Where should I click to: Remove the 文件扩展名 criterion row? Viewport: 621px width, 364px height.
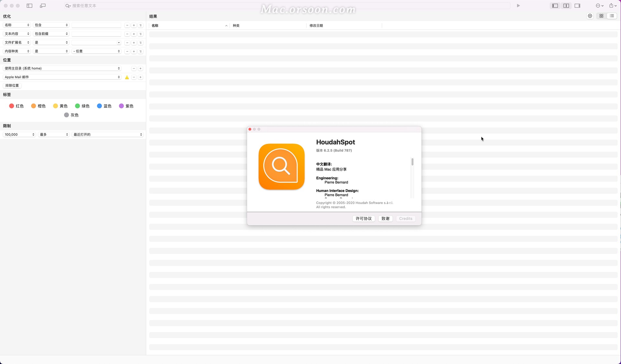click(127, 43)
